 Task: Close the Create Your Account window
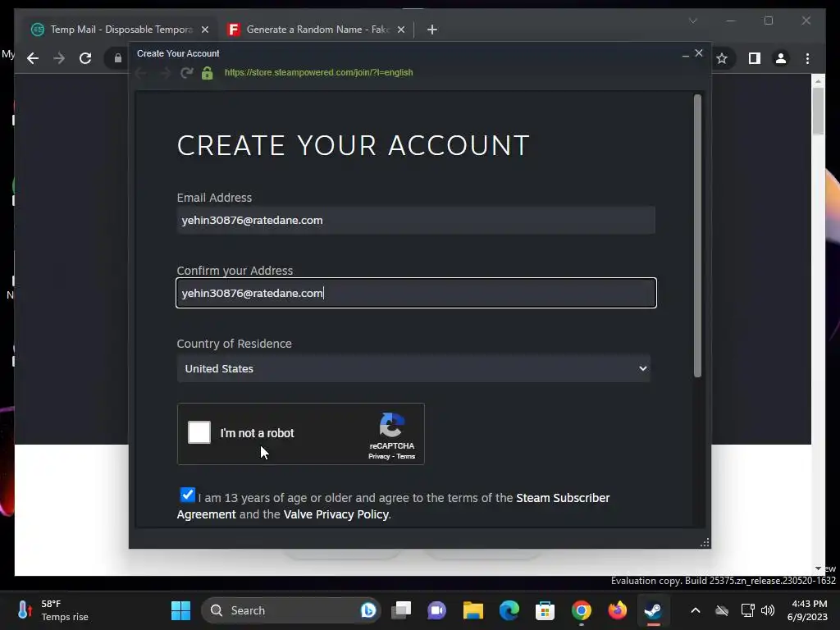coord(699,53)
